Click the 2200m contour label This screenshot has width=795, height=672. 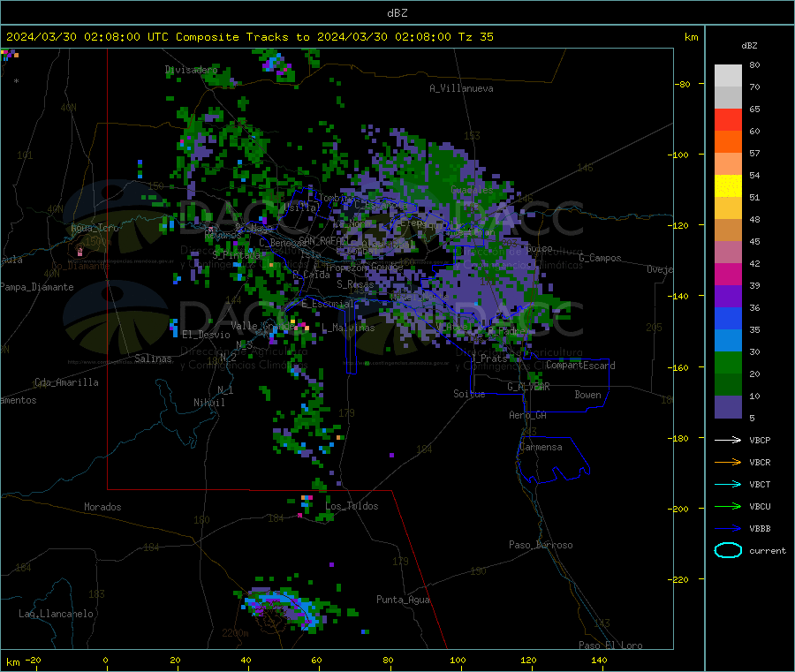pos(235,633)
